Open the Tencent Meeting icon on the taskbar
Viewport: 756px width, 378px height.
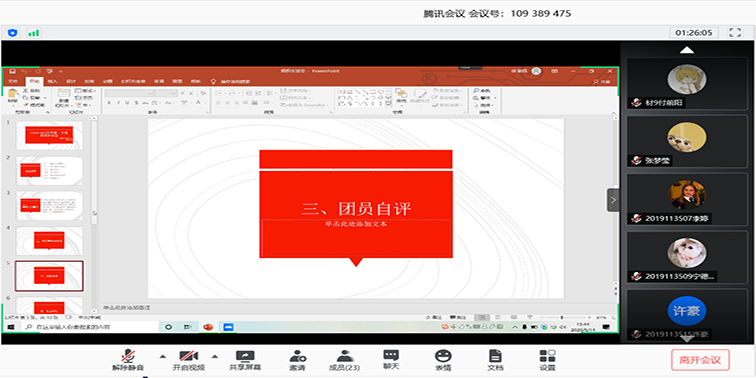click(x=228, y=327)
